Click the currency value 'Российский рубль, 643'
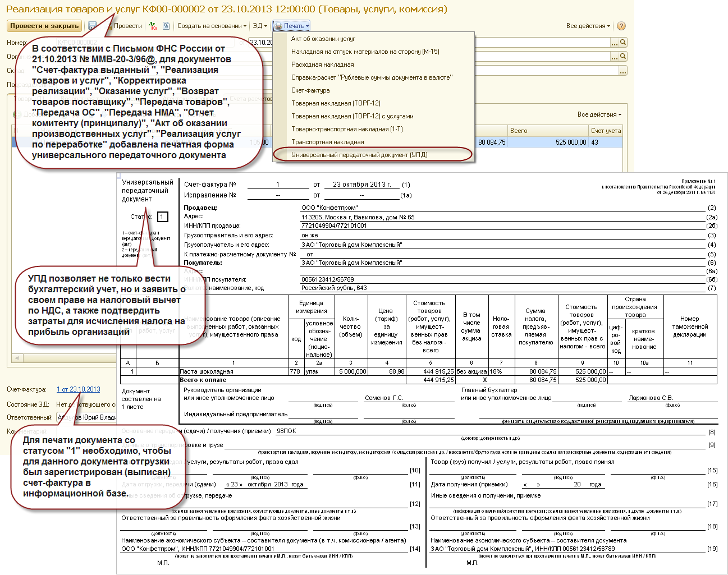The height and width of the screenshot is (575, 728). (x=334, y=288)
